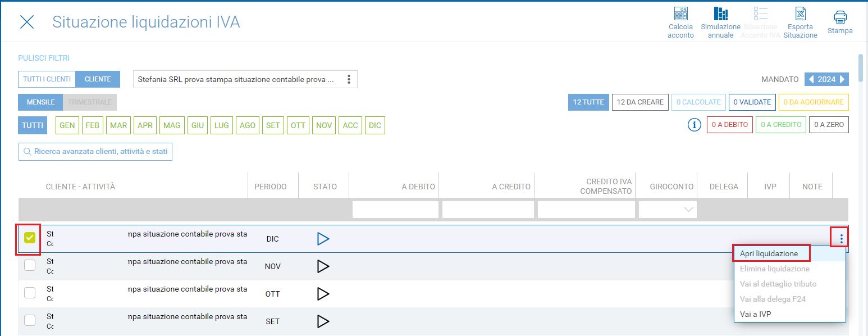Click the play icon for SET period
Viewport: 868px width, 336px height.
click(323, 321)
